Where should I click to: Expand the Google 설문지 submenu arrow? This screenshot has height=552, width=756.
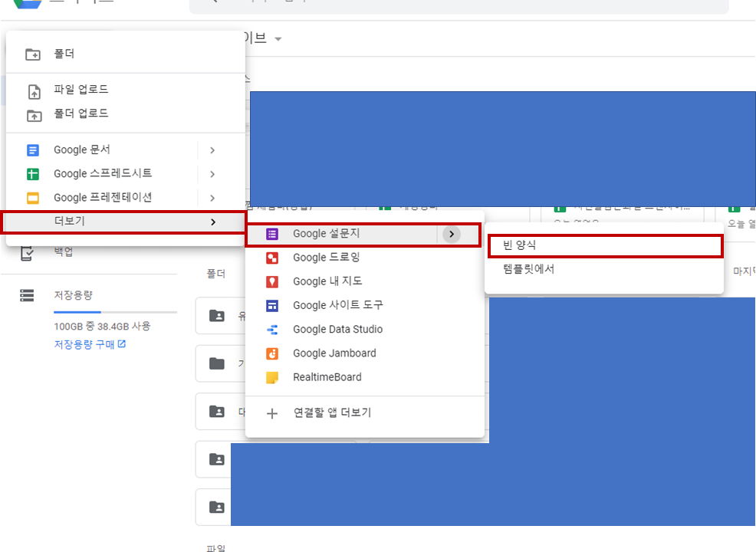452,235
